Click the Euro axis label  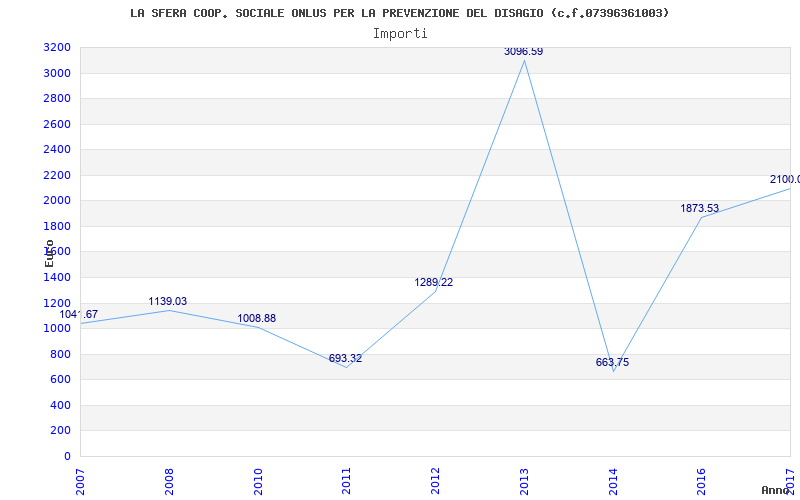coord(49,253)
